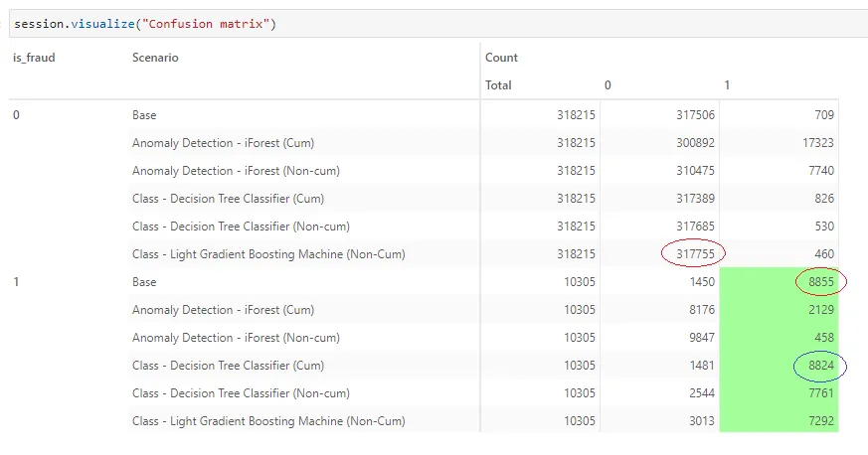Click the session.visualize code cell

click(438, 24)
